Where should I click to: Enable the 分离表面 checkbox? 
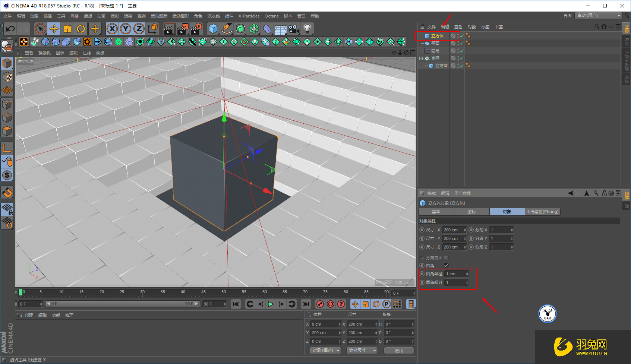point(446,257)
